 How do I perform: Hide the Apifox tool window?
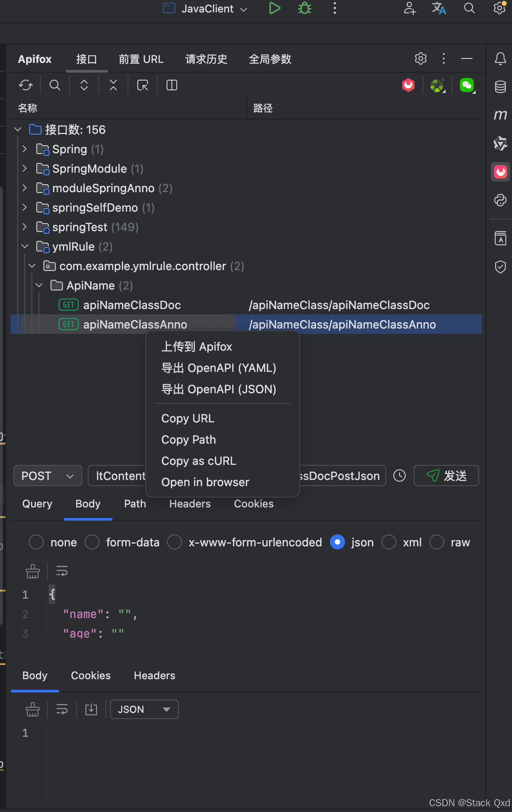(x=467, y=58)
